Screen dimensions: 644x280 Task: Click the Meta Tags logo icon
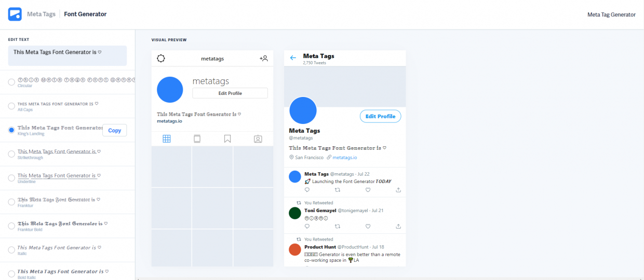(15, 14)
